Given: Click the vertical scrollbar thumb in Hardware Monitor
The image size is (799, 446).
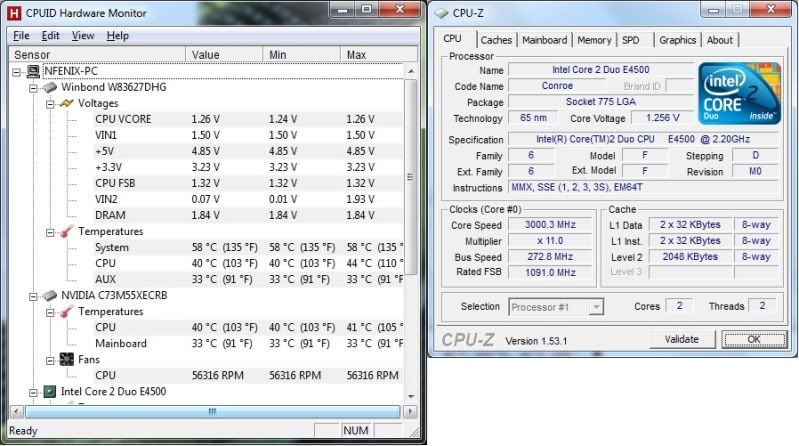Looking at the screenshot, I should pyautogui.click(x=411, y=177).
